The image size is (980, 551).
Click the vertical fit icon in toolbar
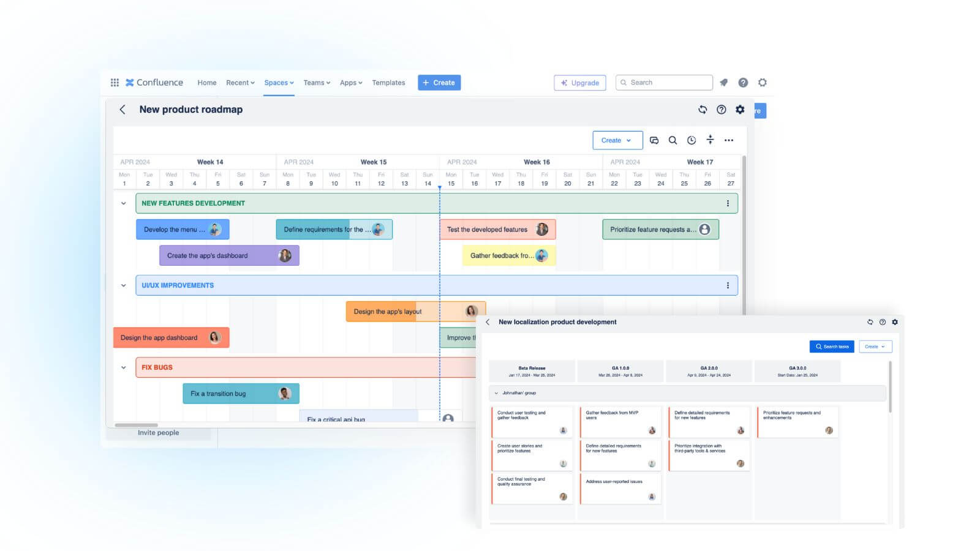click(710, 140)
